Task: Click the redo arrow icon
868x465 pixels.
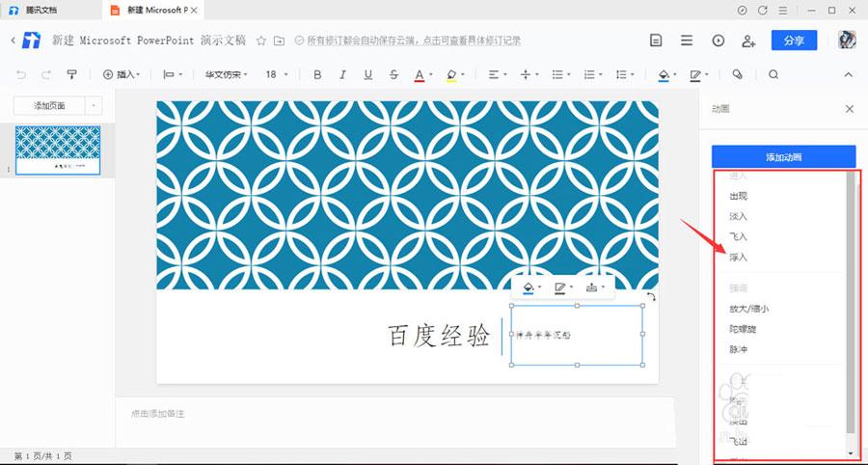Action: point(45,74)
